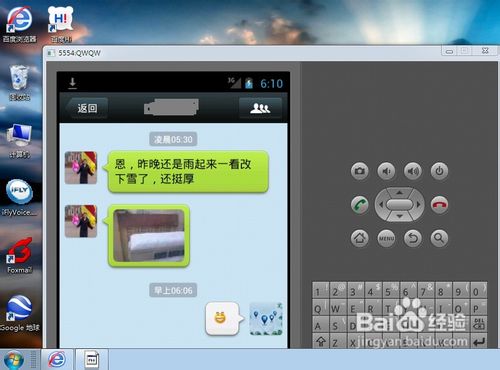Open the Windows Start menu
Viewport: 500px width, 370px height.
(x=13, y=360)
